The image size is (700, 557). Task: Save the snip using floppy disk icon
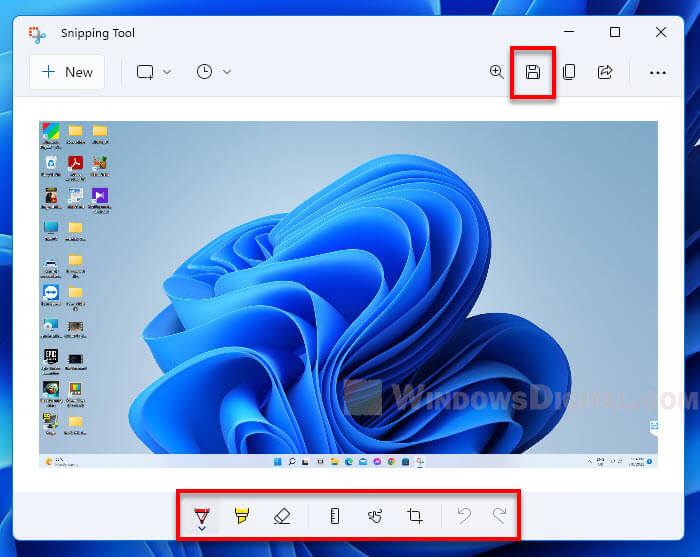click(533, 72)
